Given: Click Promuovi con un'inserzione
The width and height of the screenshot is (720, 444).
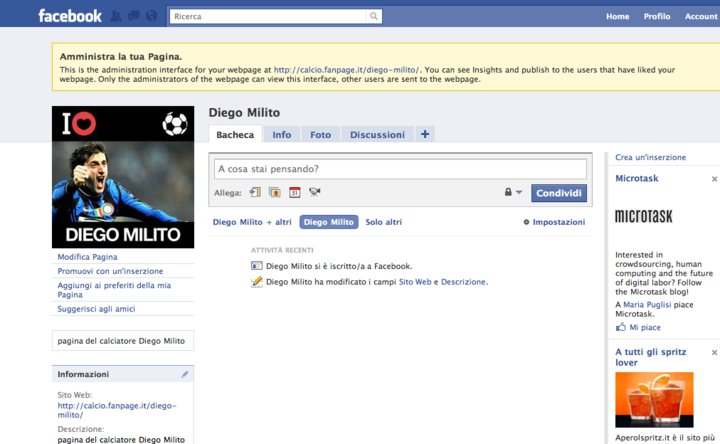Looking at the screenshot, I should [110, 271].
